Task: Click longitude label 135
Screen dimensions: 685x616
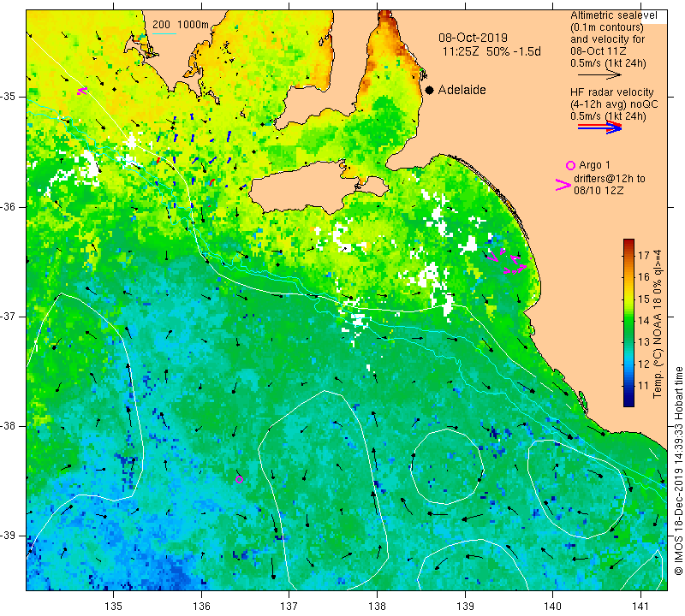Action: pyautogui.click(x=114, y=607)
